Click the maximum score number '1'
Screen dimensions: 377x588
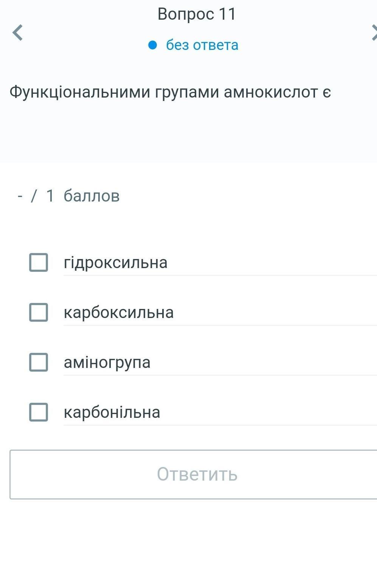click(x=50, y=196)
